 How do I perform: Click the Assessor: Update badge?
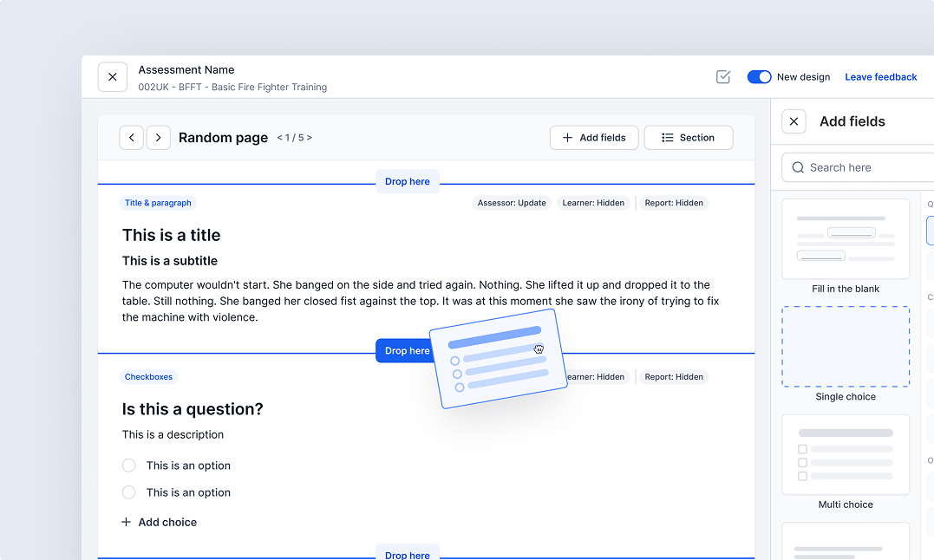tap(512, 203)
